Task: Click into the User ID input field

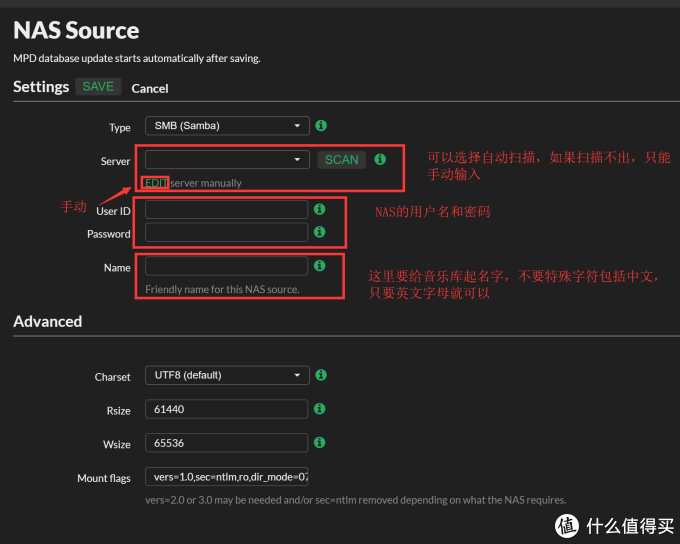Action: (x=226, y=210)
